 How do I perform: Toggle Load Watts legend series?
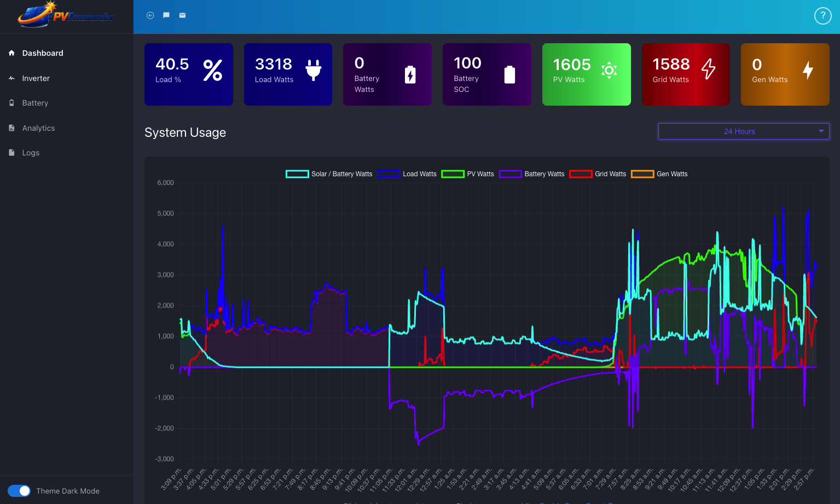point(407,174)
